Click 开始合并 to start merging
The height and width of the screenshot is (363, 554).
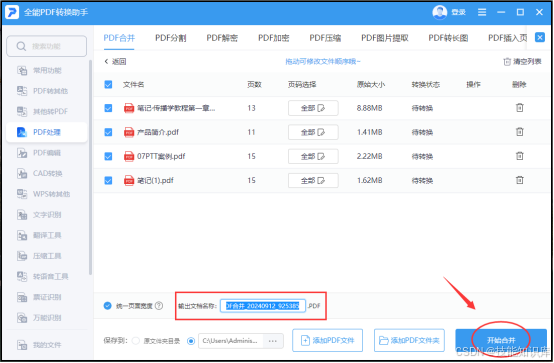pos(501,340)
